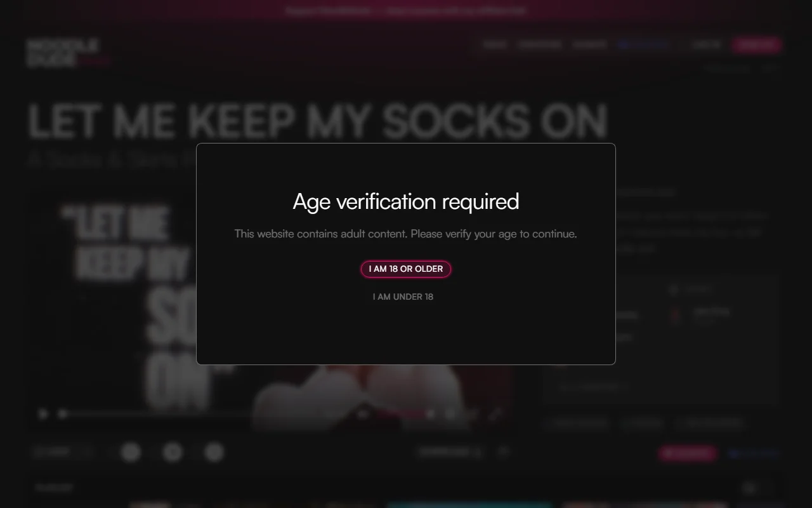This screenshot has width=812, height=508.
Task: Click "I AM UNDER 18" option
Action: click(x=403, y=297)
